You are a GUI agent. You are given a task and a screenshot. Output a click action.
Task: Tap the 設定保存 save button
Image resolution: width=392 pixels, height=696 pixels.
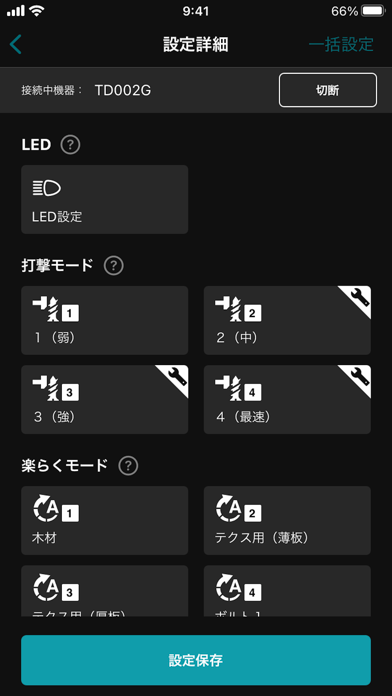pyautogui.click(x=196, y=660)
